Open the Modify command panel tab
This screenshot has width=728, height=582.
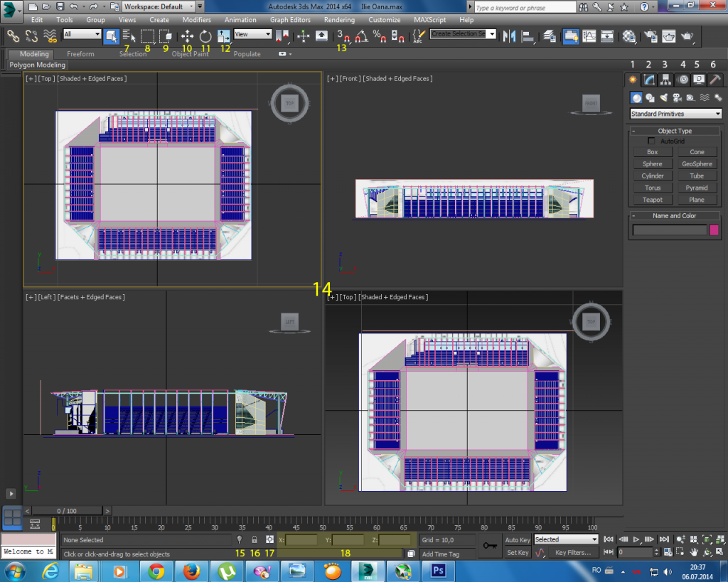(649, 80)
